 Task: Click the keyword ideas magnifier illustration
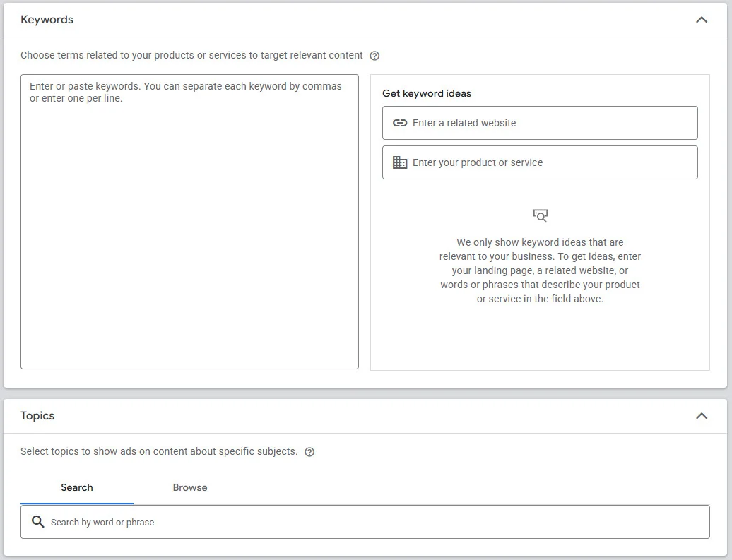tap(540, 216)
